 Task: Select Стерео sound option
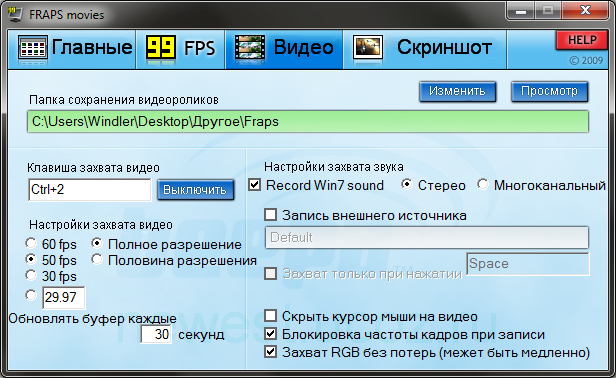click(x=407, y=184)
